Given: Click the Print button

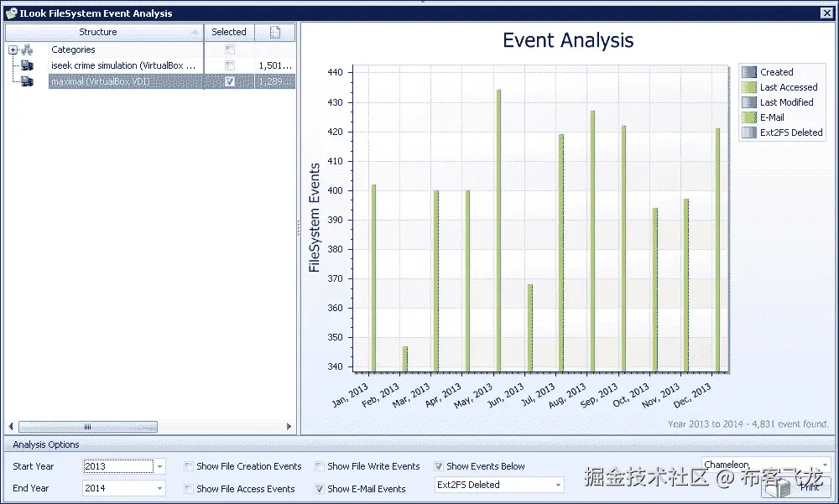Looking at the screenshot, I should click(796, 487).
